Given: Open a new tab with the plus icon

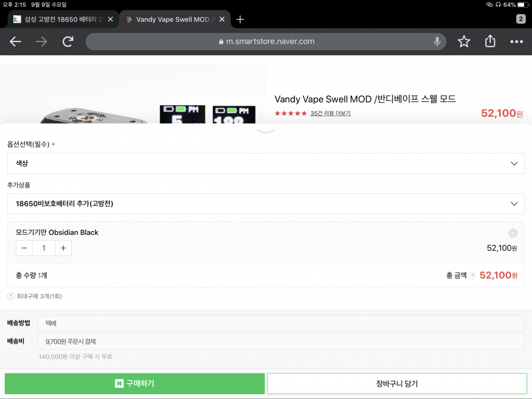Looking at the screenshot, I should [240, 19].
